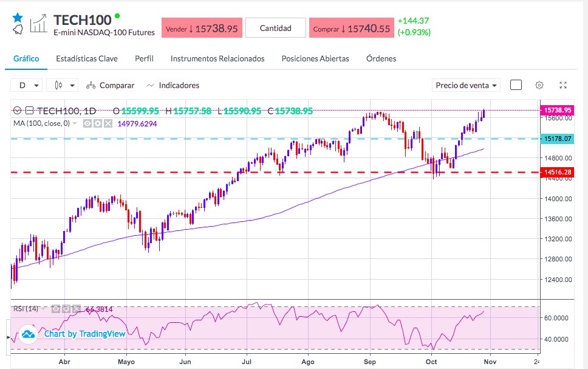Click the chart icon beside TECH100 title

pos(39,23)
